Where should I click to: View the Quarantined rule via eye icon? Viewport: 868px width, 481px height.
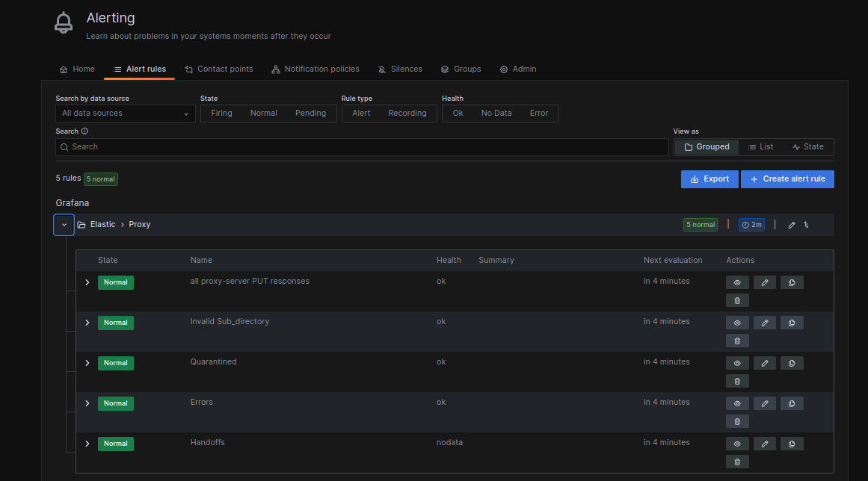[736, 363]
